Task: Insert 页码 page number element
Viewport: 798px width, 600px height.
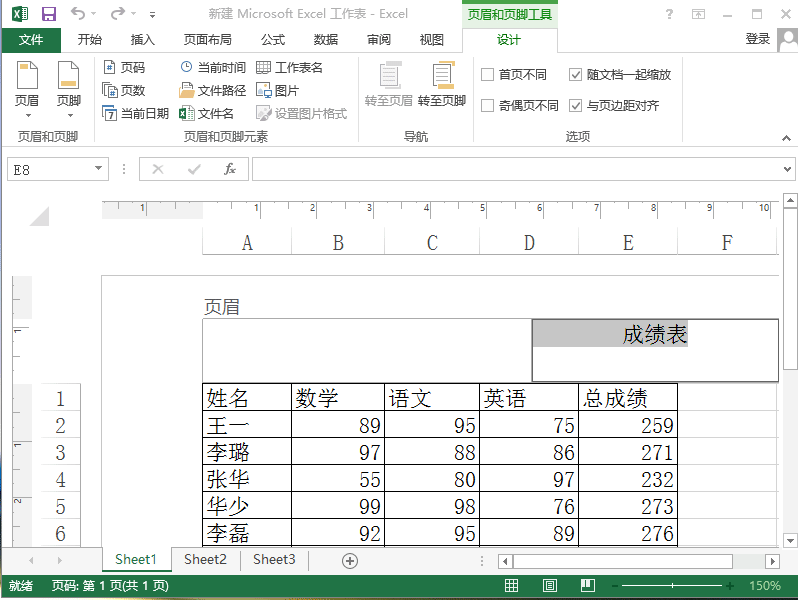Action: pyautogui.click(x=124, y=67)
